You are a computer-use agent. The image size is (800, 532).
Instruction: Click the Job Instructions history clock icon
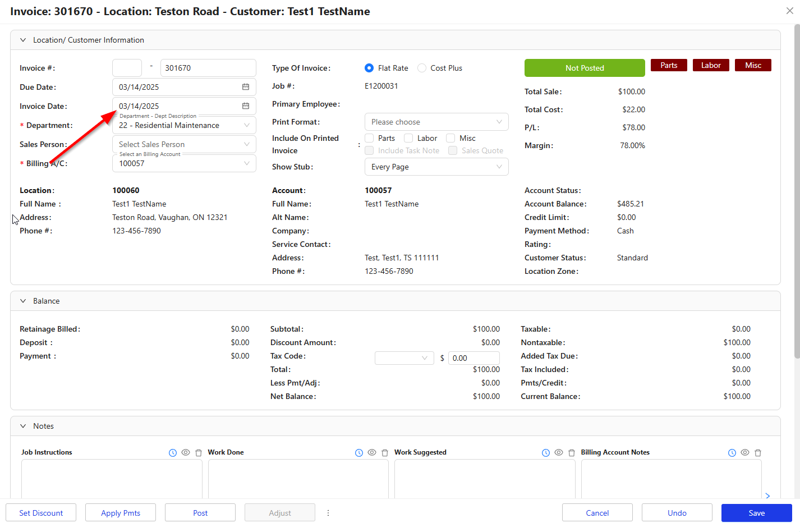(173, 453)
